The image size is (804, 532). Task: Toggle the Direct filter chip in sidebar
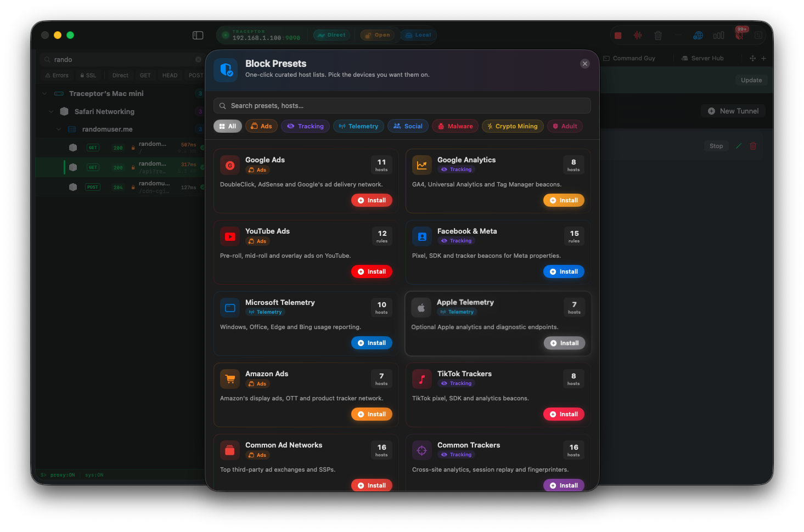click(x=120, y=76)
